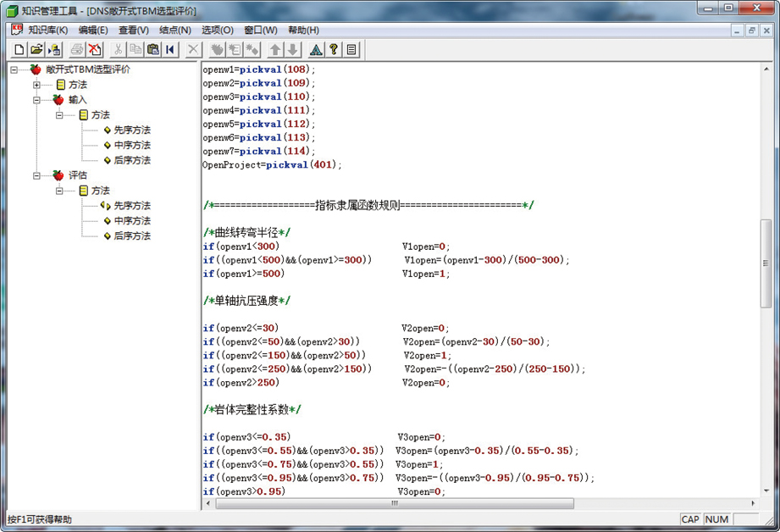Screen dimensions: 780x532
Task: Click the list icon of 方法 under 评估
Action: (84, 191)
